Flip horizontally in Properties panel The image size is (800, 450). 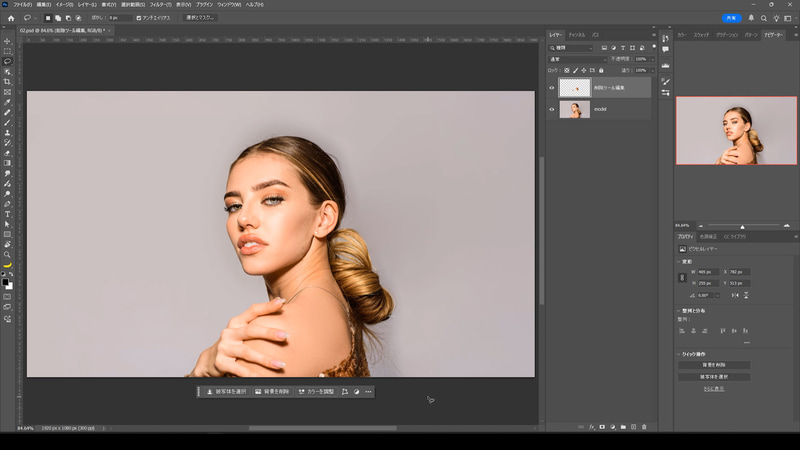735,295
